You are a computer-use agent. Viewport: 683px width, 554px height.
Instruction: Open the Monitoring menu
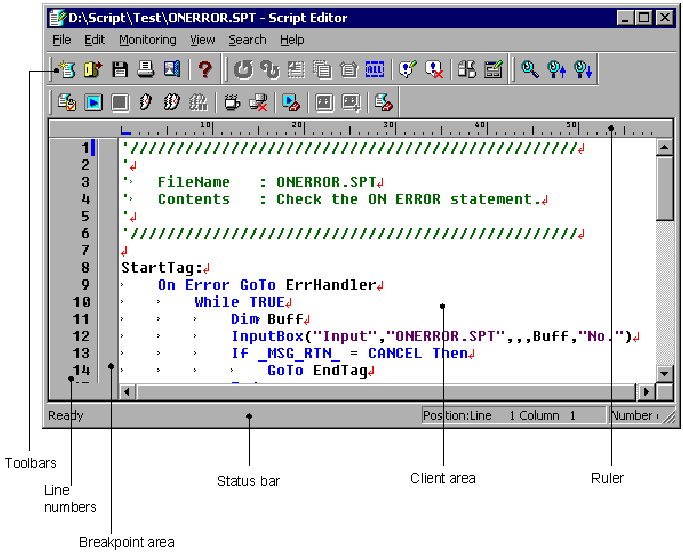(147, 40)
